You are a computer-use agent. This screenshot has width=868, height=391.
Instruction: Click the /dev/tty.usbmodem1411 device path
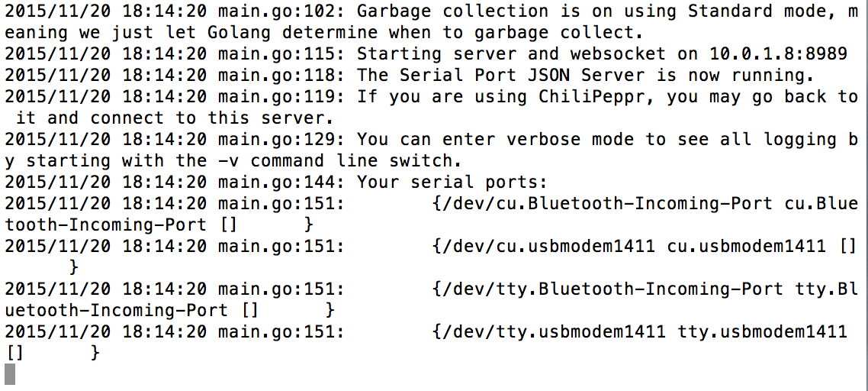(x=554, y=332)
